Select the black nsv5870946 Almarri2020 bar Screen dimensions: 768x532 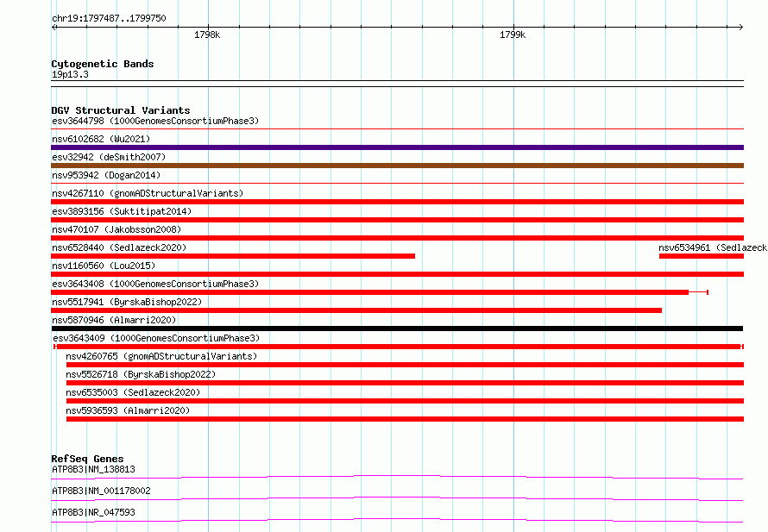397,329
